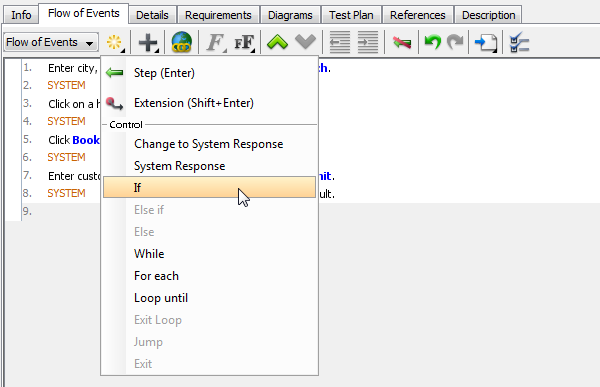Click the Else if menu entry
This screenshot has width=600, height=387.
[x=209, y=210]
